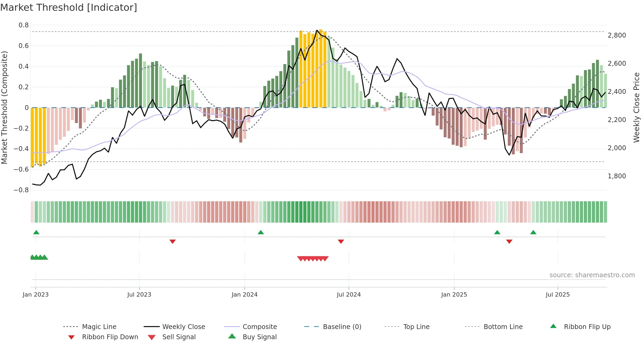Toggle the Bottom Line legend entry
The height and width of the screenshot is (362, 644).
[x=494, y=327]
